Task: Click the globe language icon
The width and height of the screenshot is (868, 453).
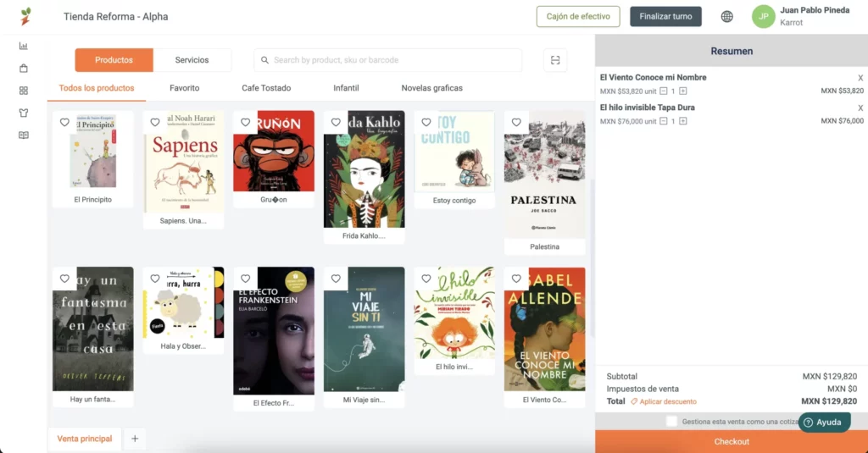Action: click(726, 17)
